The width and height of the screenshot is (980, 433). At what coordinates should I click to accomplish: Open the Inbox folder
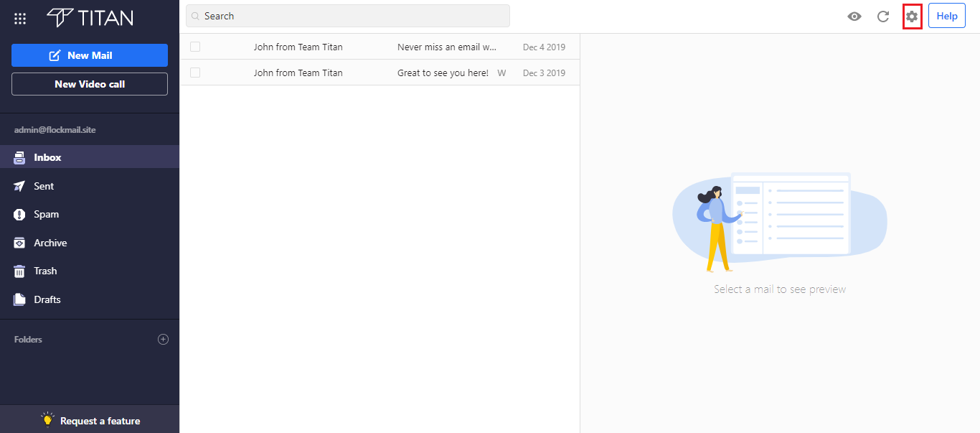(x=90, y=157)
